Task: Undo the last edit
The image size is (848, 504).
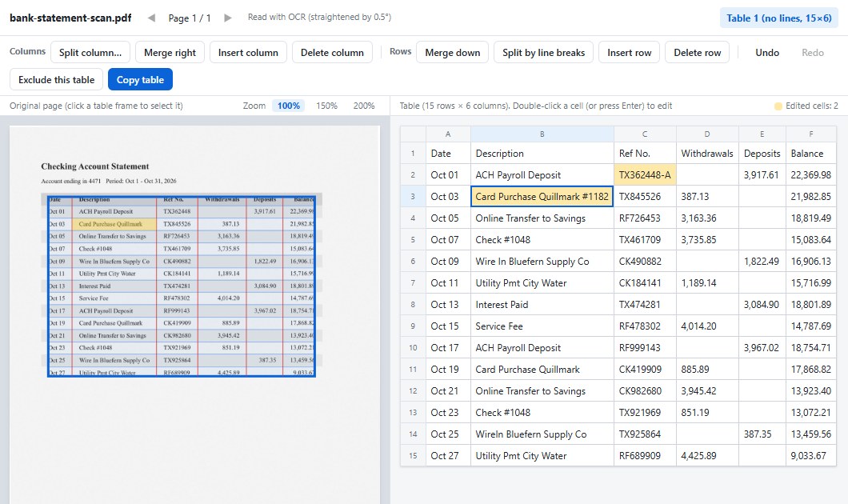Action: coord(767,53)
